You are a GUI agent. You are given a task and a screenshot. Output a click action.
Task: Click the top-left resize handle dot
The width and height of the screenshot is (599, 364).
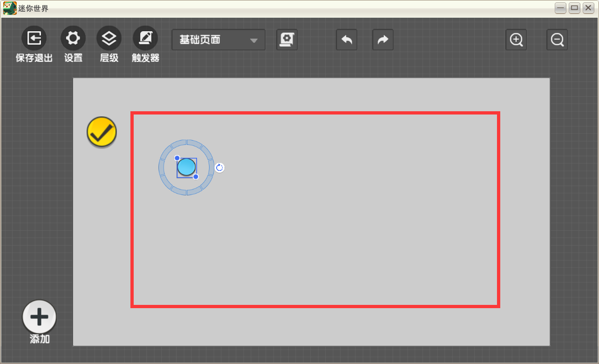pyautogui.click(x=177, y=158)
